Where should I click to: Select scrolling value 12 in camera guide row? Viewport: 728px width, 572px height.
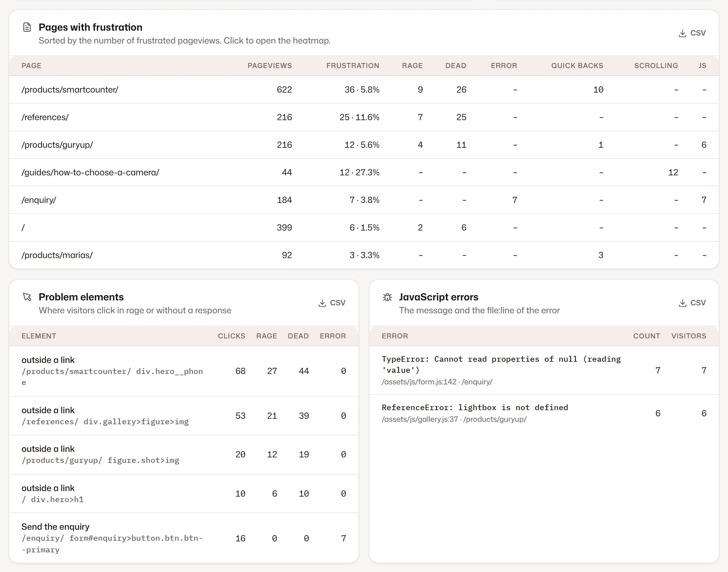(x=673, y=173)
